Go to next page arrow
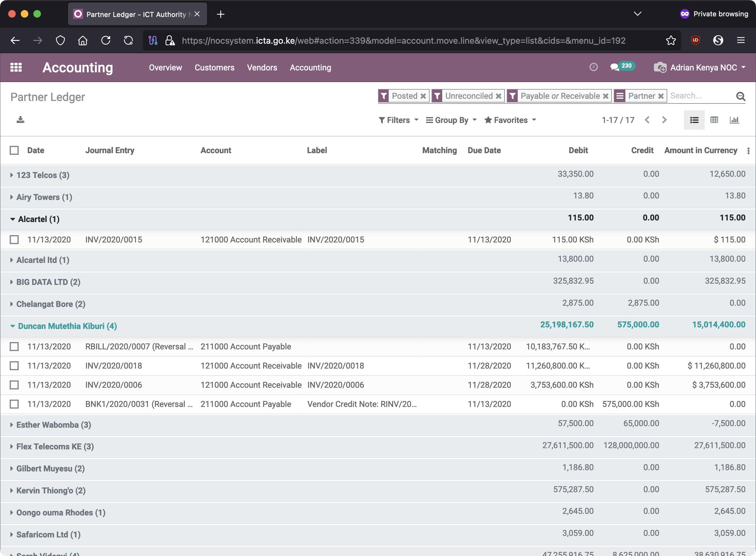 coord(664,120)
